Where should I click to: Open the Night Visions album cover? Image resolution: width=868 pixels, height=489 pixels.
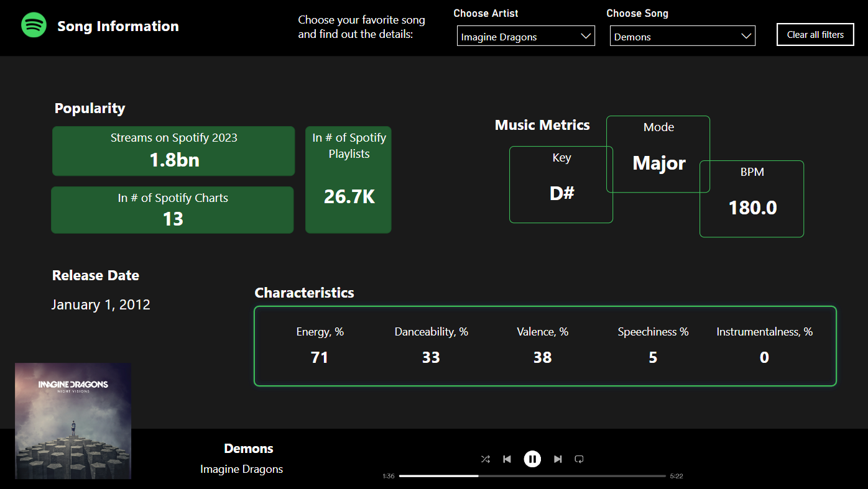(x=73, y=421)
